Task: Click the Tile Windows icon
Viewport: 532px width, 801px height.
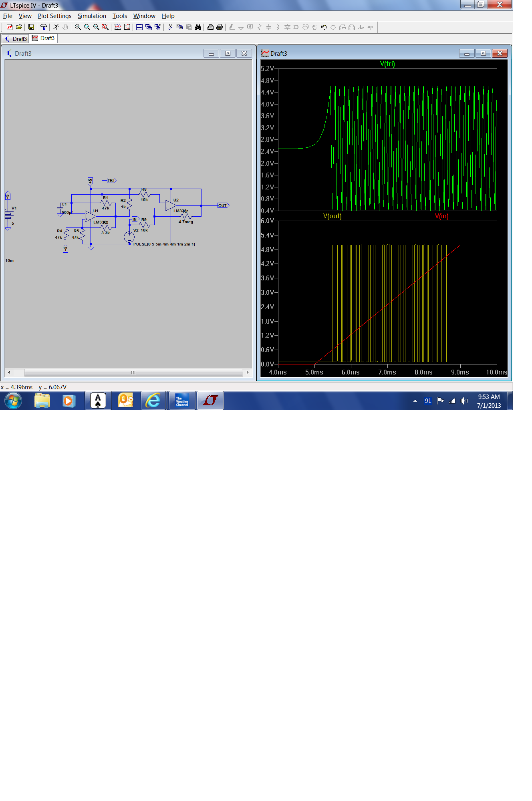Action: [x=139, y=27]
